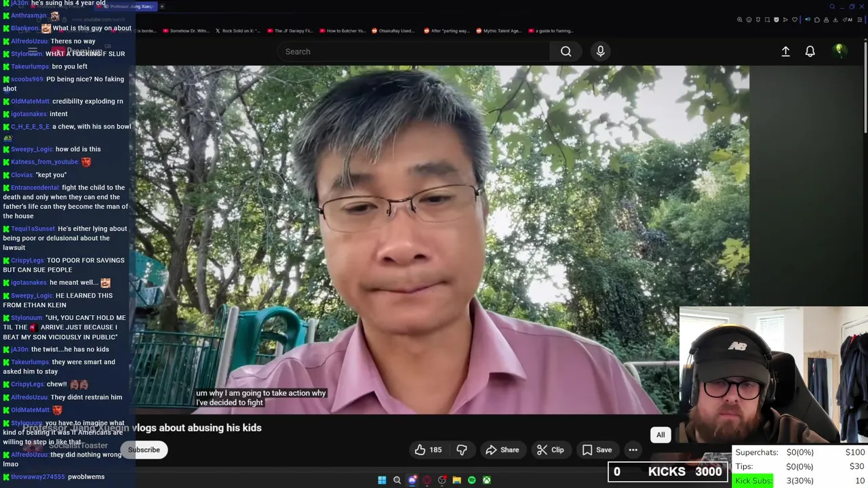
Task: Open YouTube notifications bell
Action: coord(810,52)
